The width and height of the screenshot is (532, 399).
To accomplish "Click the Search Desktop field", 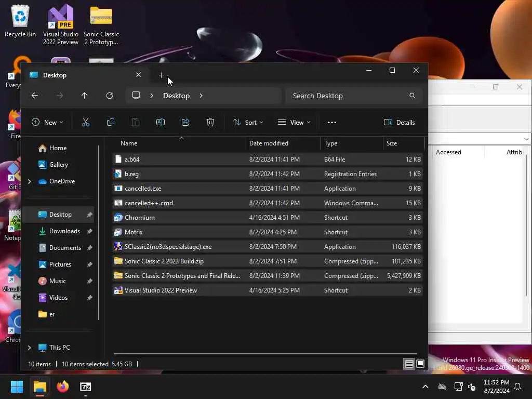I will 354,96.
